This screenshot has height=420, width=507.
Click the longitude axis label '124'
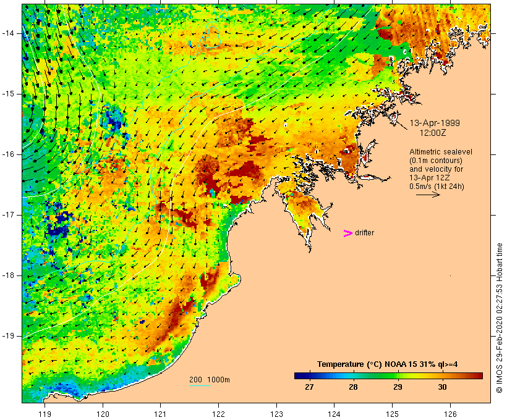334,414
